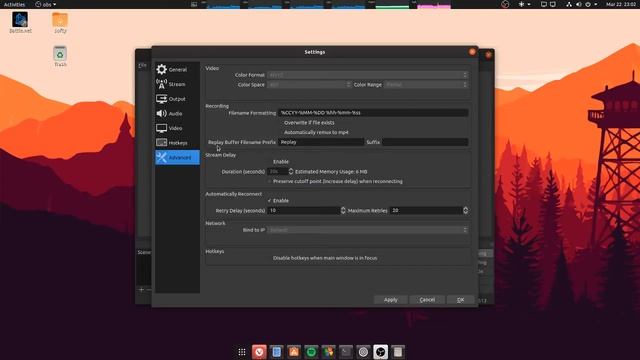Open Activities overview
640x360 pixels.
click(x=14, y=4)
